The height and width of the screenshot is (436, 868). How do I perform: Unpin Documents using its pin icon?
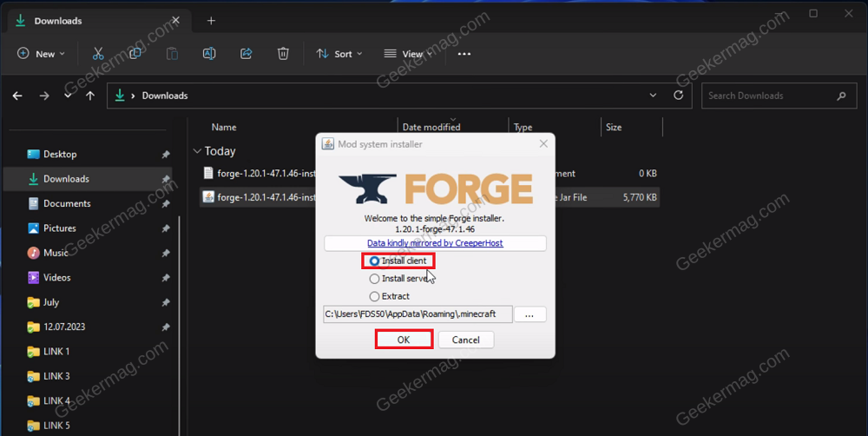click(x=166, y=204)
